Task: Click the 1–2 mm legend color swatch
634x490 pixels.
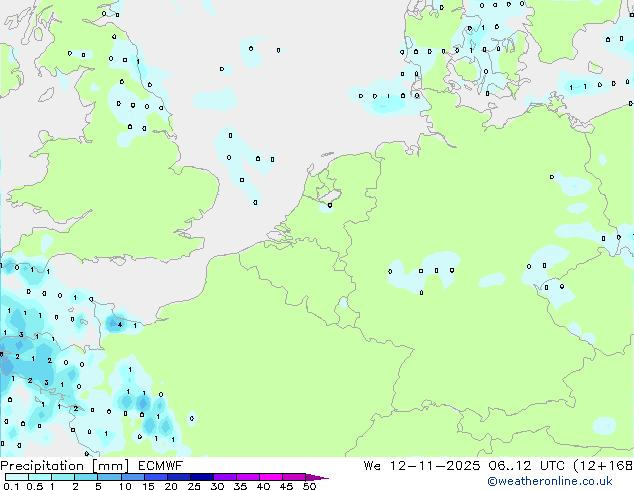Action: click(x=63, y=477)
